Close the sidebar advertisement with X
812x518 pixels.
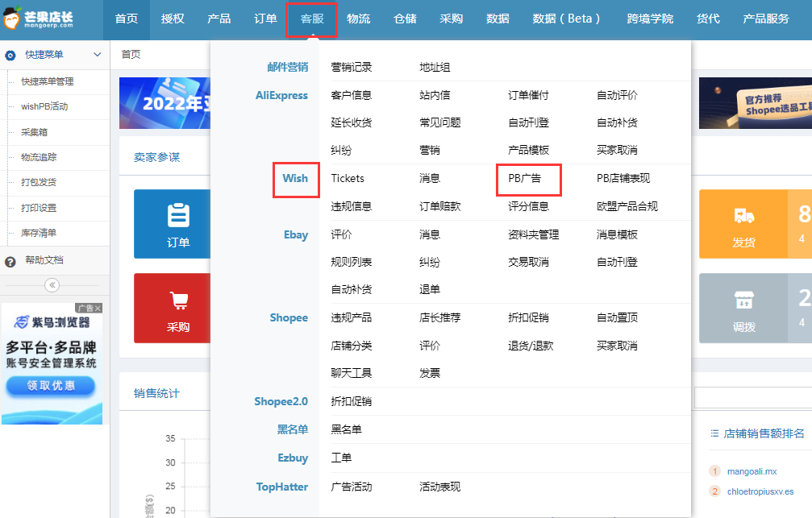point(98,308)
